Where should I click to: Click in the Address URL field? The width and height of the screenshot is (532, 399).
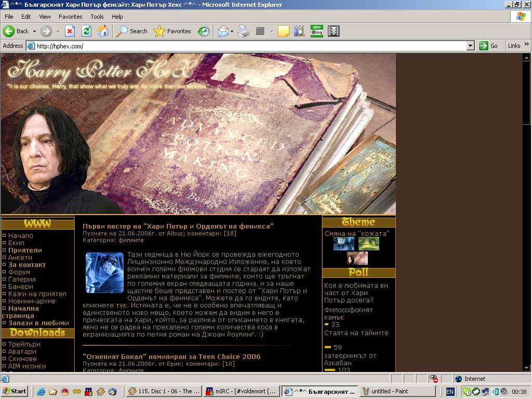pos(250,46)
